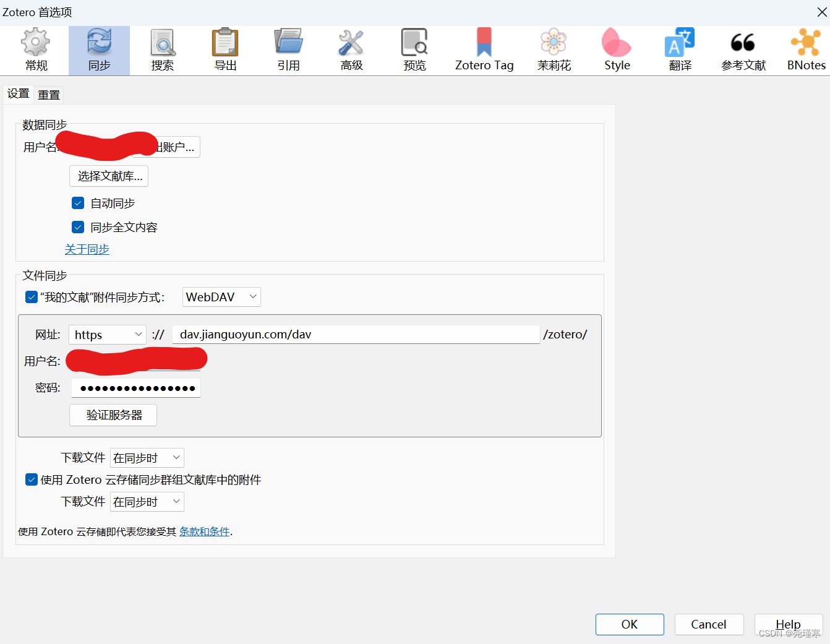Open 下载文件 dropdown below 验证服务器
This screenshot has width=830, height=644.
point(147,458)
